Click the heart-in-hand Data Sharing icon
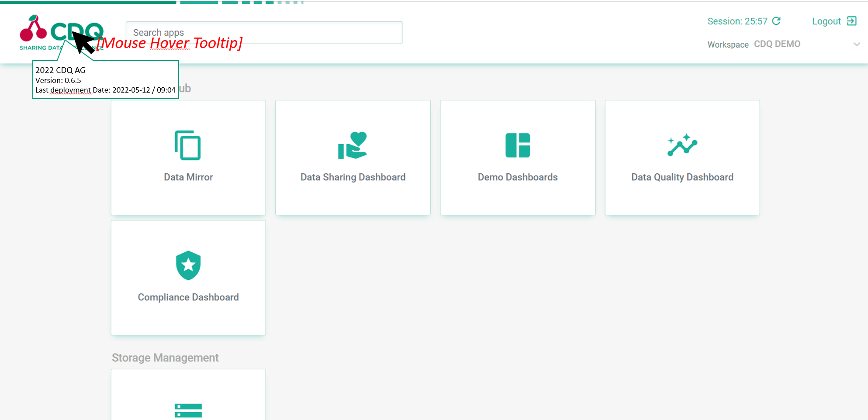Viewport: 868px width, 420px height. click(x=353, y=145)
